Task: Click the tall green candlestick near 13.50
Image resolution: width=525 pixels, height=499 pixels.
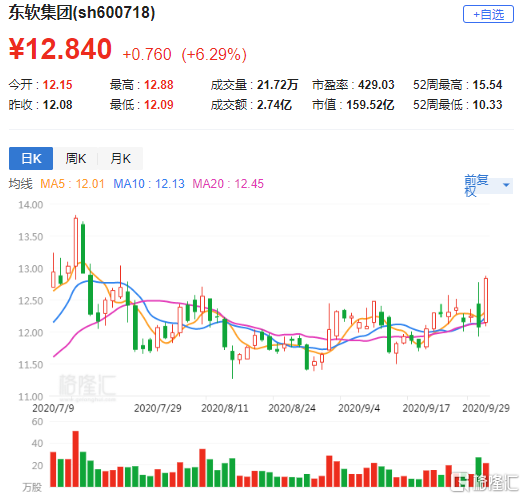Action: (x=83, y=248)
